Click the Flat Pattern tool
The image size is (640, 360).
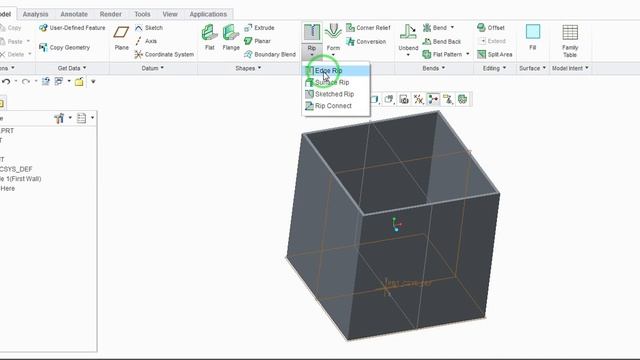tap(442, 54)
